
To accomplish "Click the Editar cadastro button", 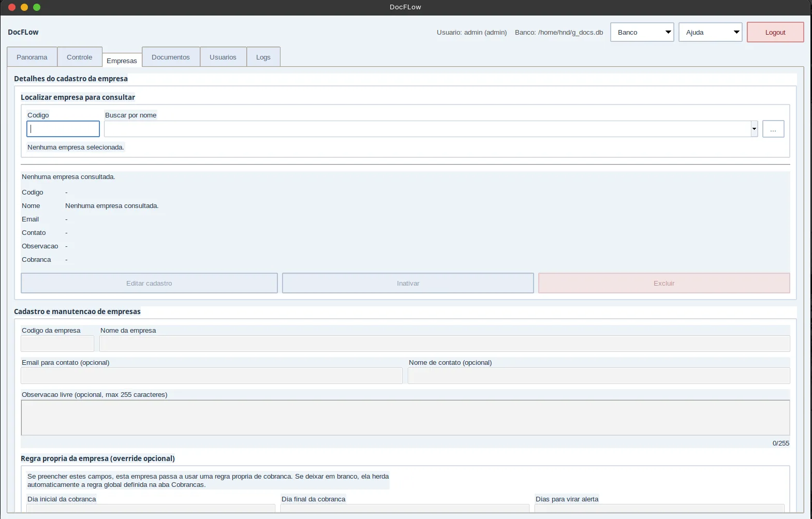I will pyautogui.click(x=149, y=283).
